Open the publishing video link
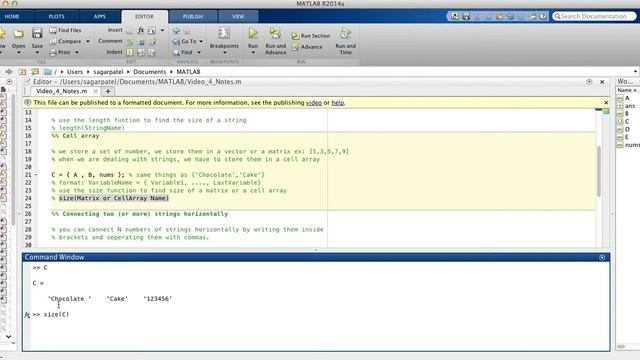 point(314,102)
